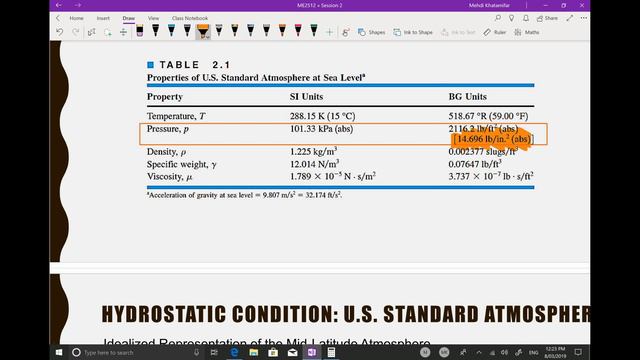
Task: Select the orange thin pen
Action: click(x=282, y=31)
